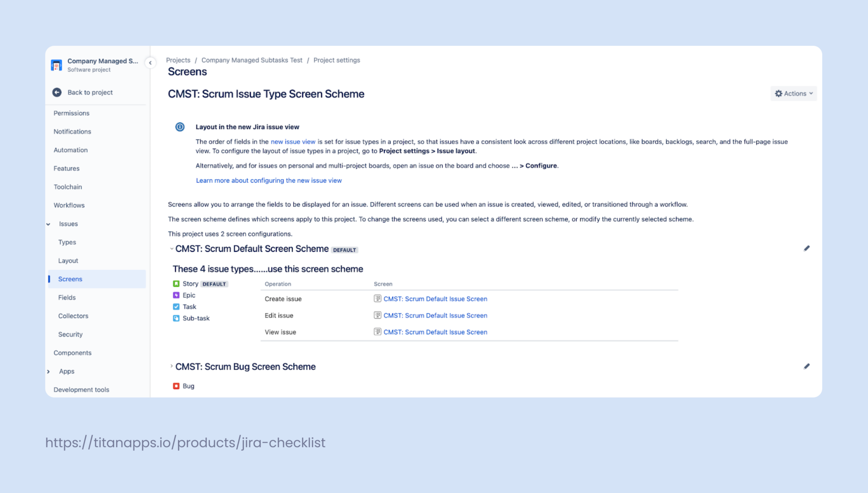Open the learn more about new issue view link

268,180
